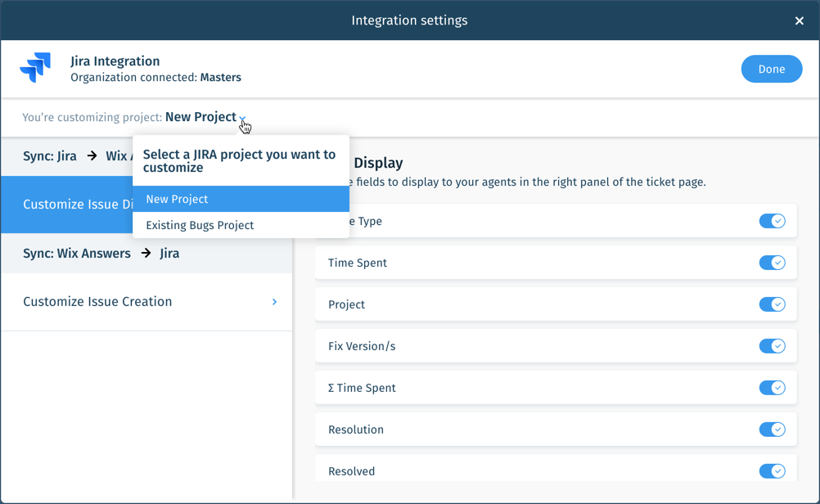The height and width of the screenshot is (504, 820).
Task: Click the 'Jira Integration' title text
Action: point(115,61)
